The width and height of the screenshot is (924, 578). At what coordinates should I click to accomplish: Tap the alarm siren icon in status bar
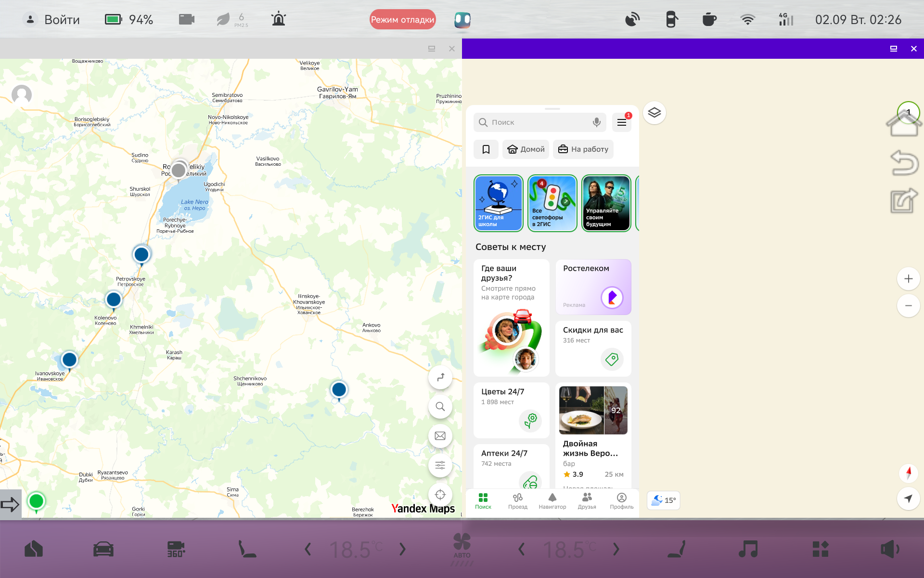coord(279,19)
